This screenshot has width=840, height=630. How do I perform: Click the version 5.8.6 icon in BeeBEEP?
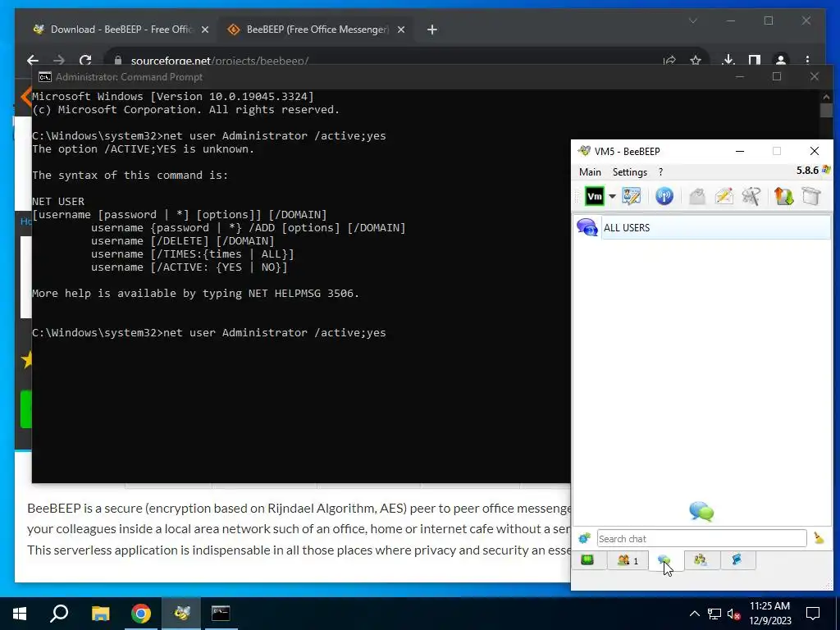click(x=826, y=170)
